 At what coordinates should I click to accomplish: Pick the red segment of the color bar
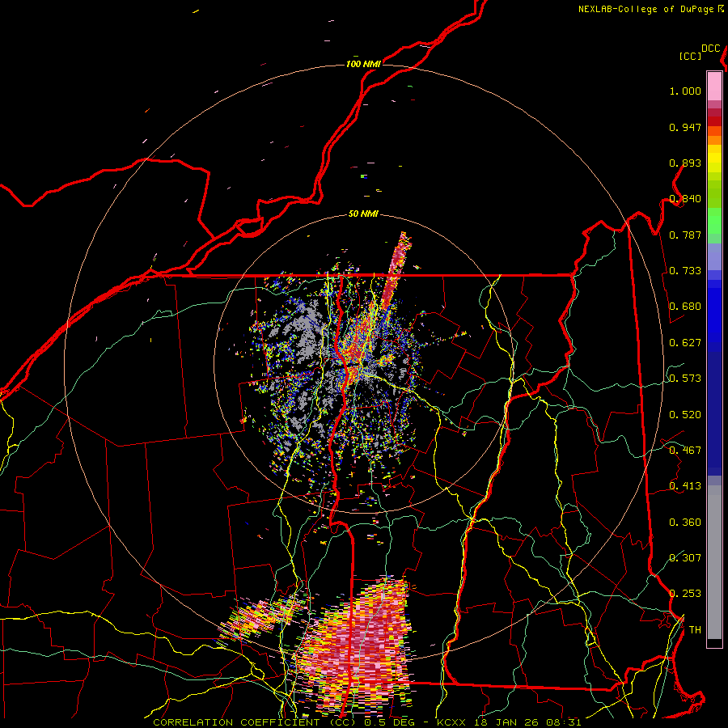click(714, 121)
